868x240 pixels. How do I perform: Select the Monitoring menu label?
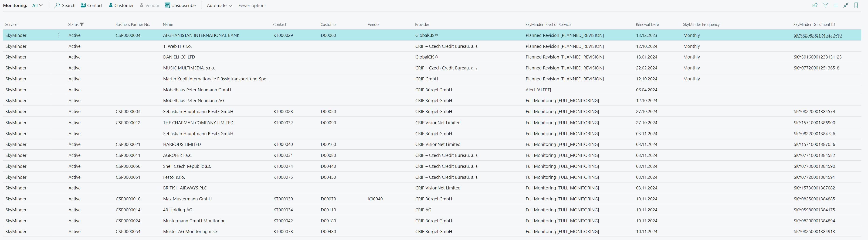tap(15, 5)
